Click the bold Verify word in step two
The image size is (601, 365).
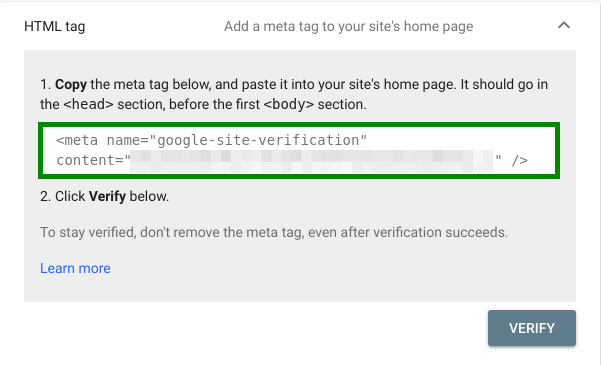tap(107, 196)
